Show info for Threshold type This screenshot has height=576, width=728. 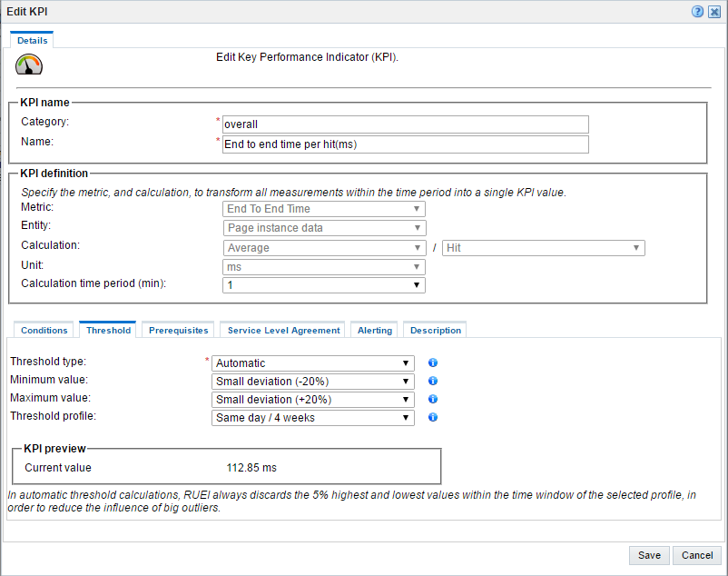click(x=433, y=362)
